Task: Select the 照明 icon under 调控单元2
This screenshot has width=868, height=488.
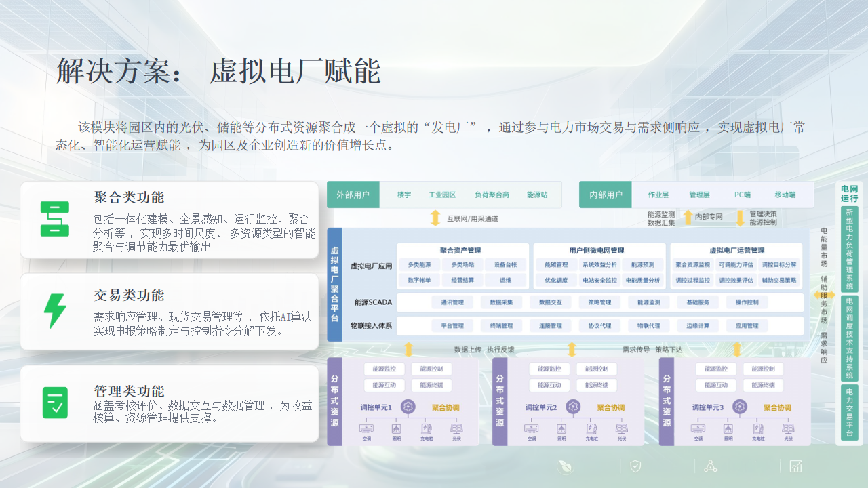Action: coord(562,428)
